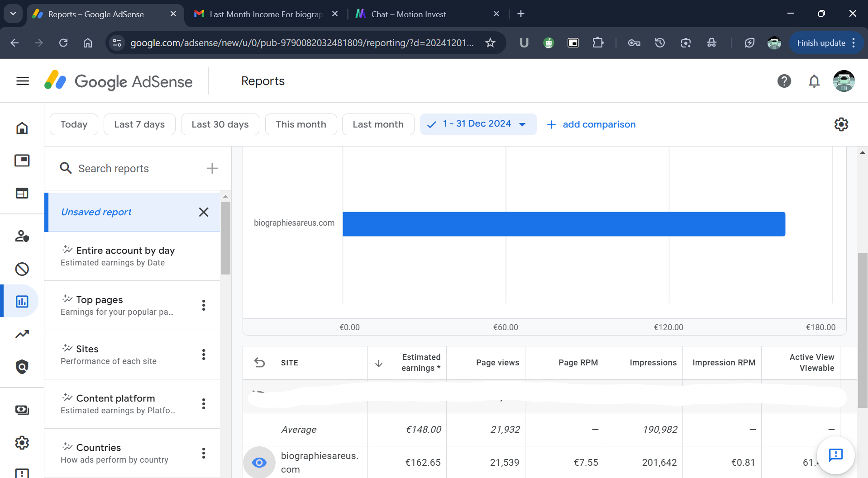Click the Page RPM column header
Viewport: 868px width, 478px height.
pyautogui.click(x=578, y=363)
